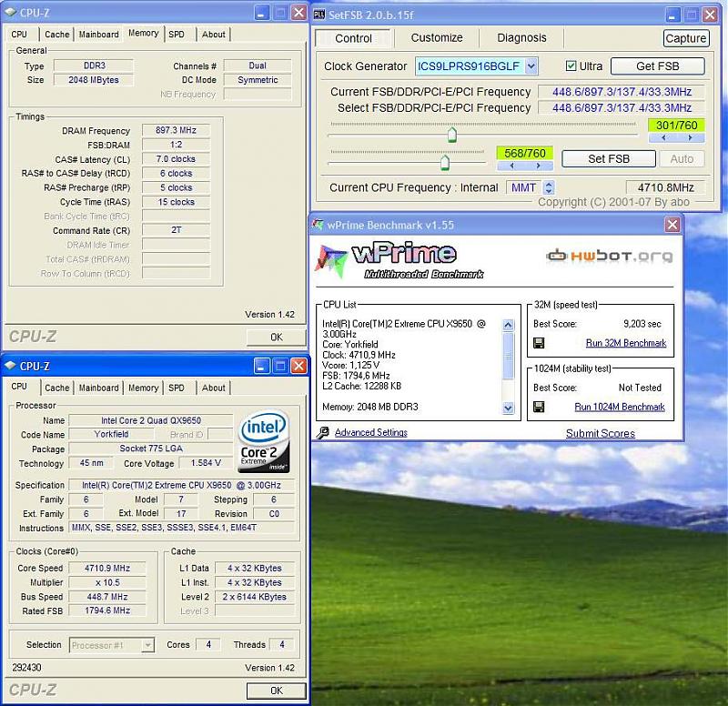Open the Advanced Settings link in wPrime
Screen dimensions: 728x706
pyautogui.click(x=370, y=432)
